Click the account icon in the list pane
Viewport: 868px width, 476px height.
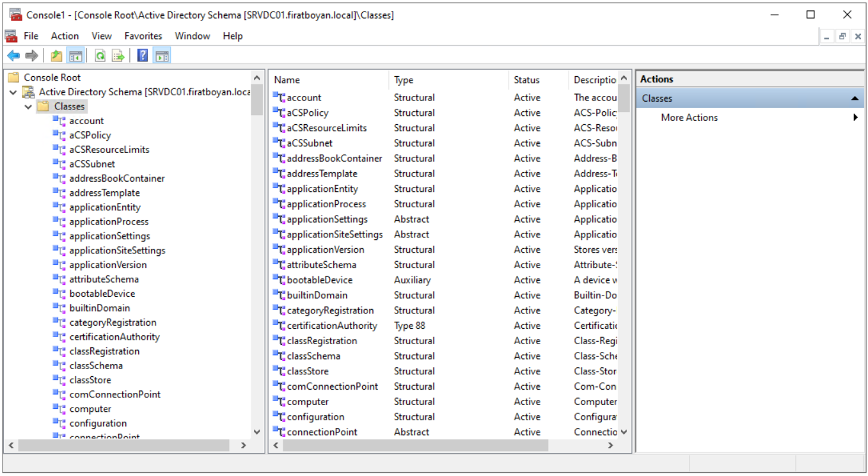pyautogui.click(x=279, y=97)
